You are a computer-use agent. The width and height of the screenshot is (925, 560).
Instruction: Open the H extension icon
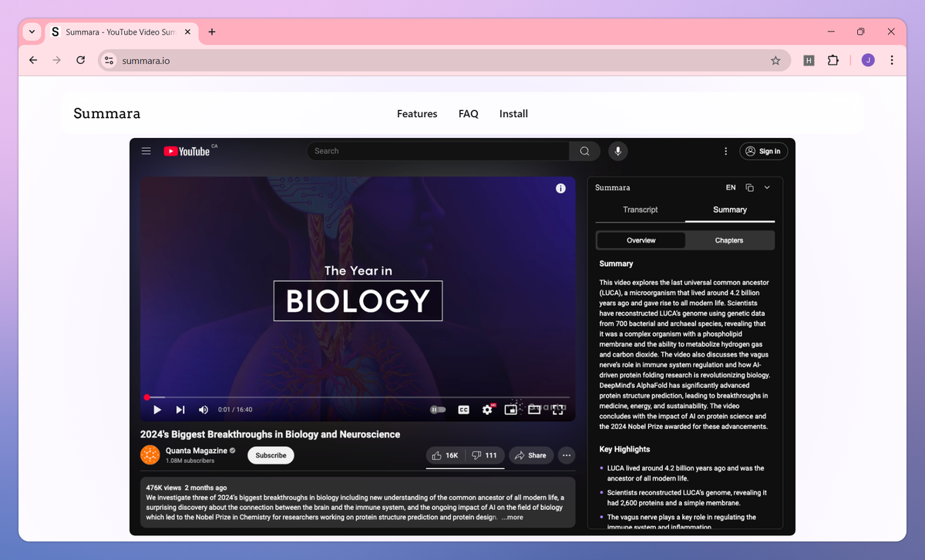809,60
